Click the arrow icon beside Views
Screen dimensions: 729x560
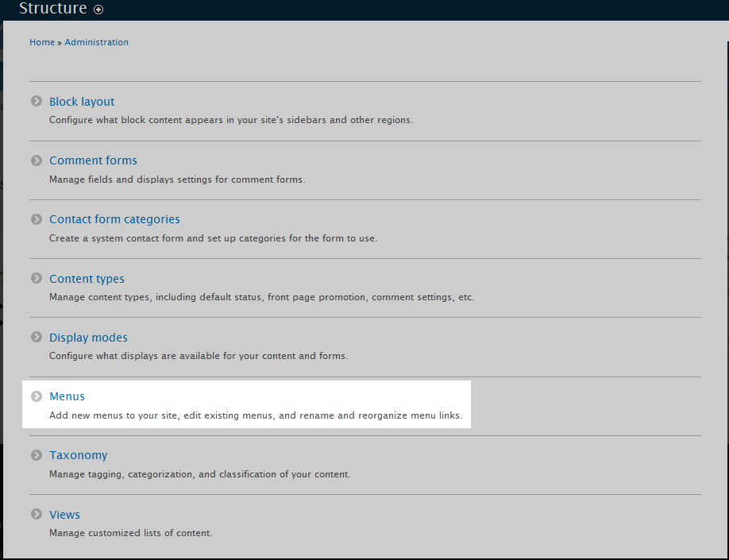[x=37, y=515]
